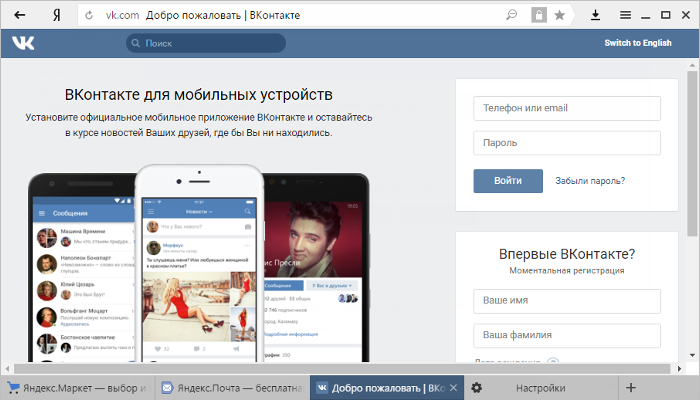The height and width of the screenshot is (400, 700).
Task: Click the horizontal scrollbar right arrow
Action: tap(679, 369)
